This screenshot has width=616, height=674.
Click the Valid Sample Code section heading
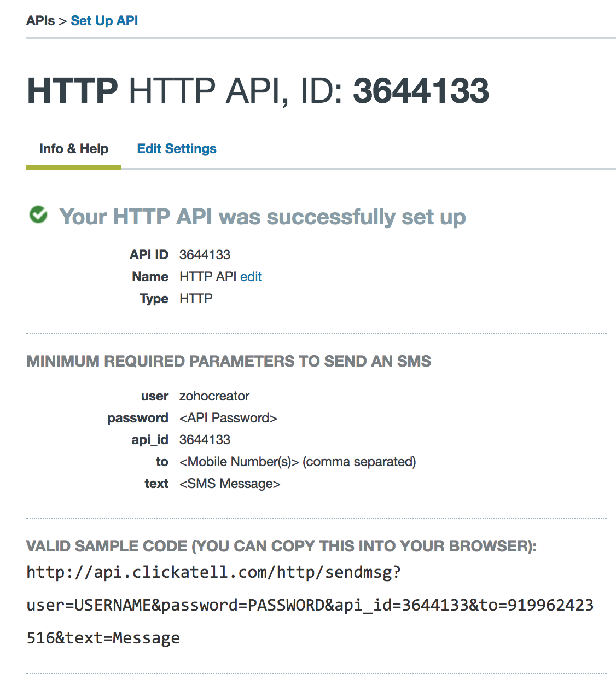281,546
